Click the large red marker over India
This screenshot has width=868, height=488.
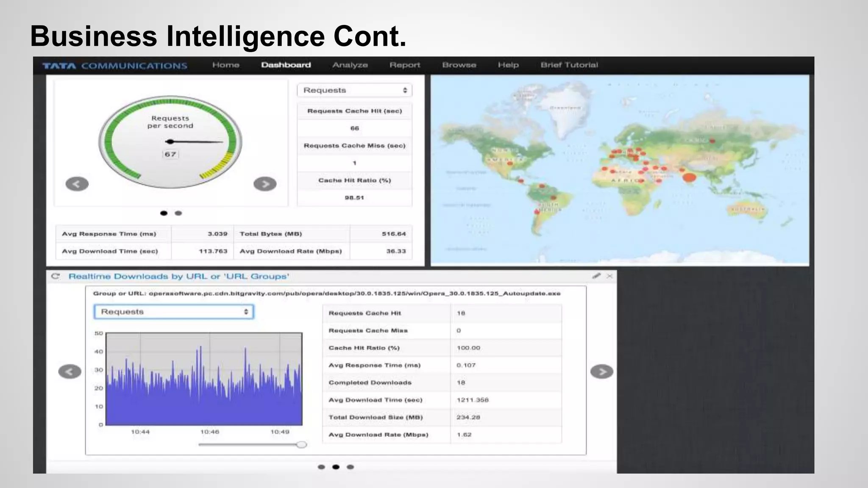[x=690, y=177]
